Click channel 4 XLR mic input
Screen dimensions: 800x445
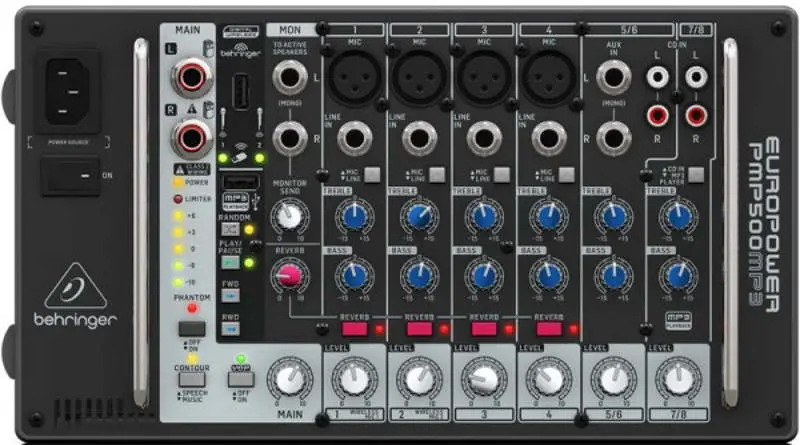[x=549, y=77]
